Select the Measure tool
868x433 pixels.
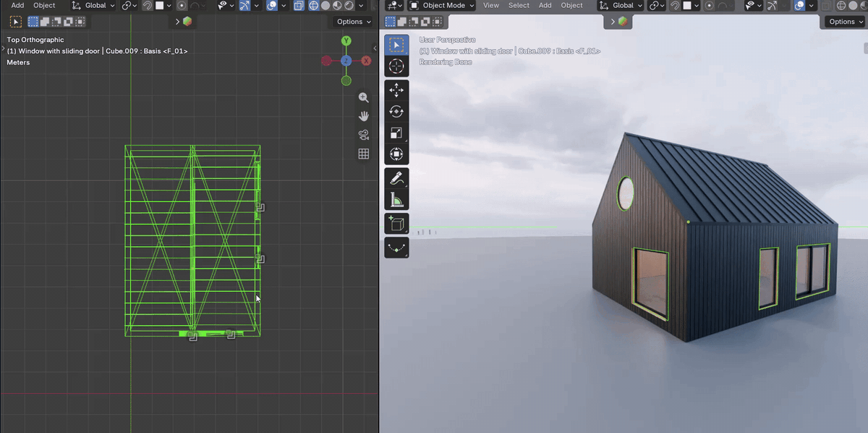pyautogui.click(x=396, y=199)
